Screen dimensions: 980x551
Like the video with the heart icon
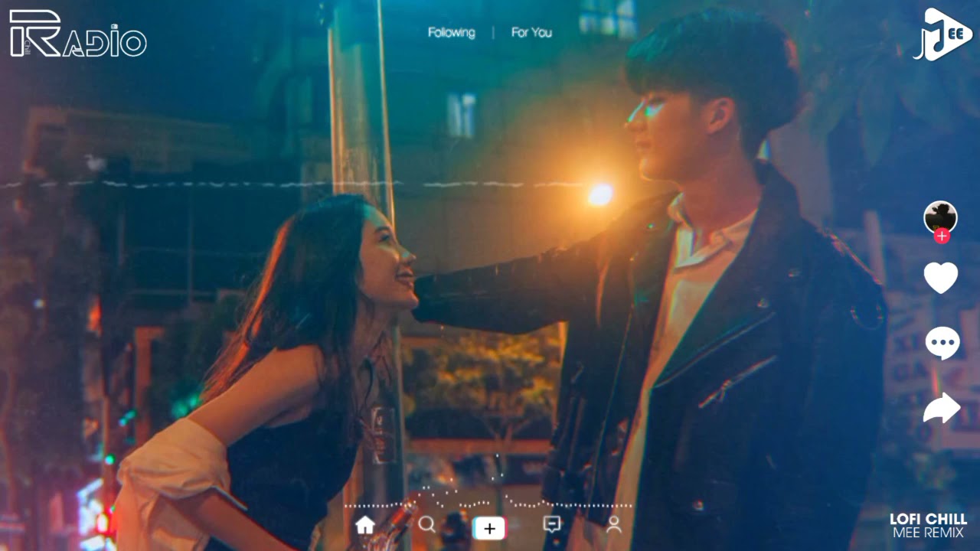[x=941, y=277]
